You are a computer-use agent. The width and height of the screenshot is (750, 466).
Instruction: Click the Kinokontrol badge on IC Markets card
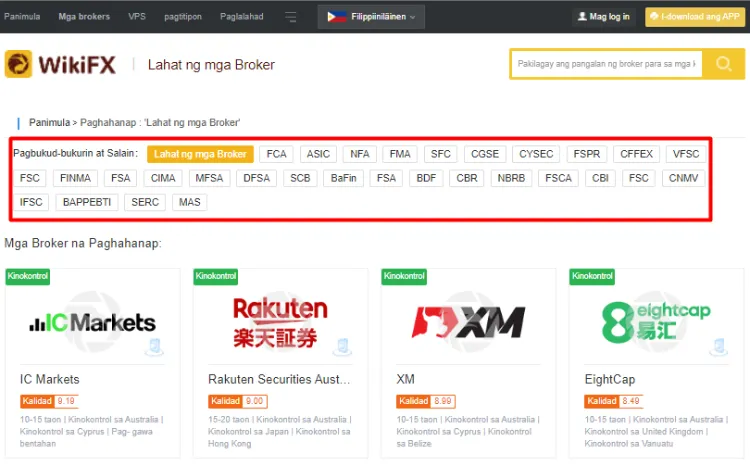(28, 276)
